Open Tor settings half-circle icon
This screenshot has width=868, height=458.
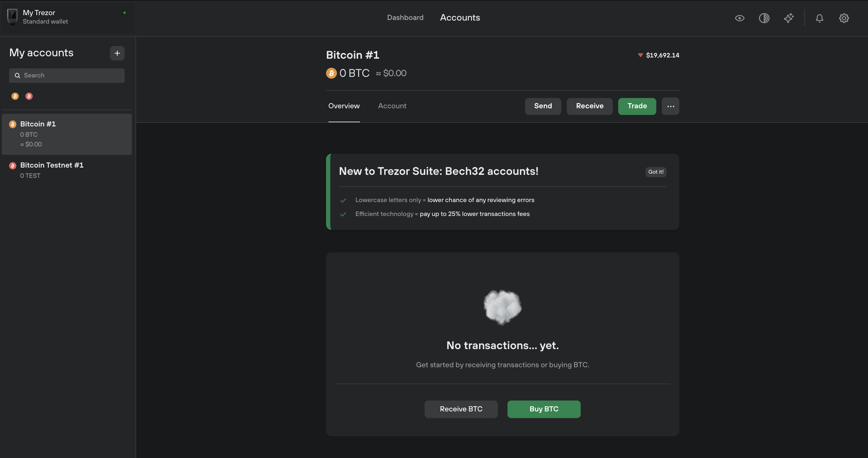[x=764, y=18]
